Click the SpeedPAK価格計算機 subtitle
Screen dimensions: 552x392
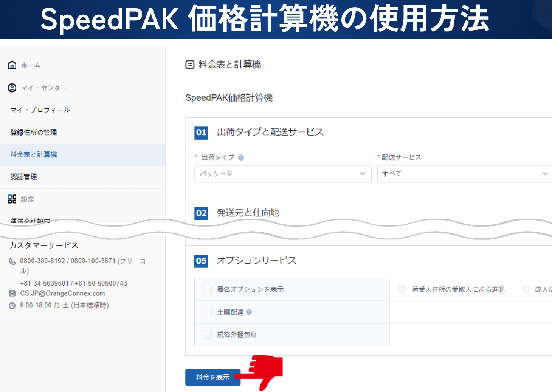229,98
